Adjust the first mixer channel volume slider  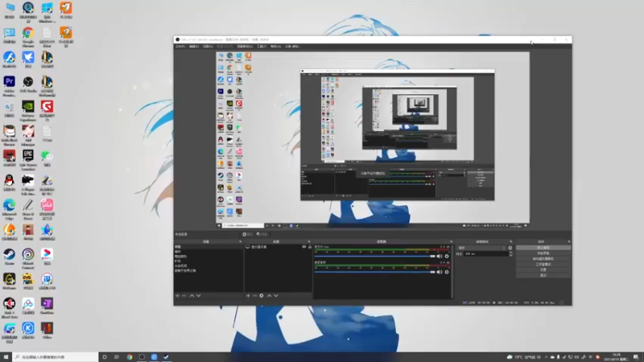[374, 256]
